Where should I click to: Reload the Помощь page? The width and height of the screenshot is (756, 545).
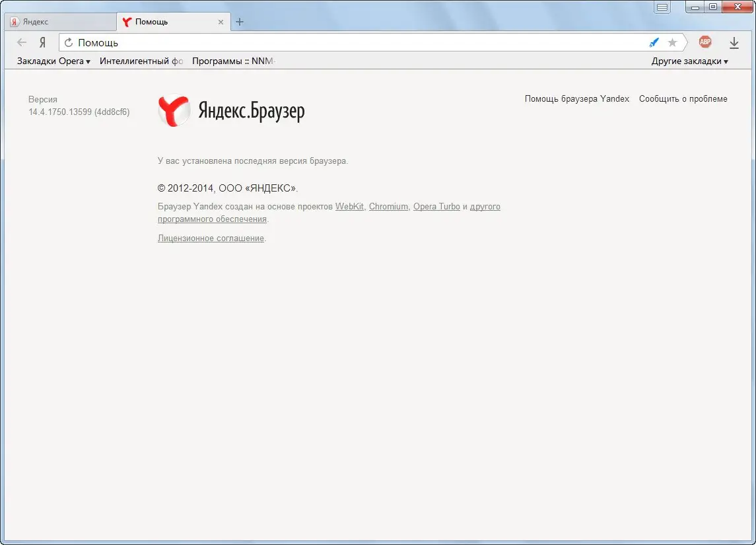coord(69,42)
